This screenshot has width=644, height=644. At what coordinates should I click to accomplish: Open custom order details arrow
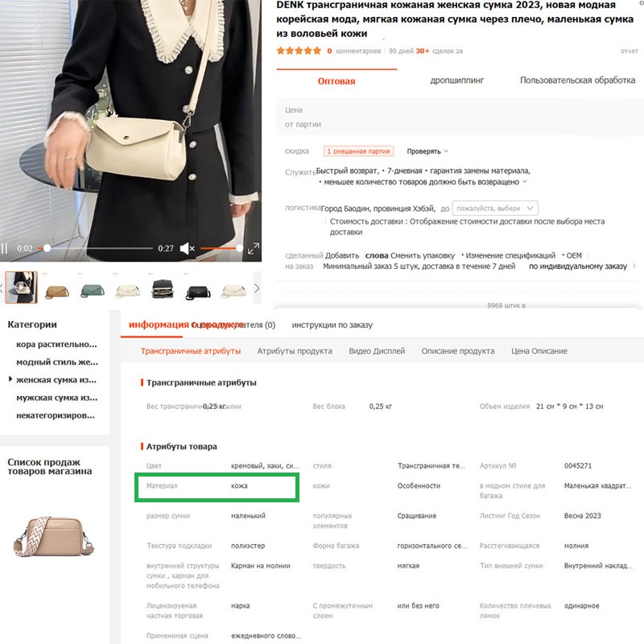point(634,266)
